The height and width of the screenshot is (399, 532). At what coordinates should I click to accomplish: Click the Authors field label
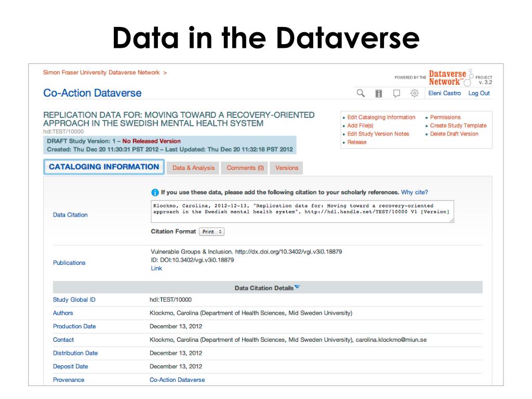(x=63, y=313)
